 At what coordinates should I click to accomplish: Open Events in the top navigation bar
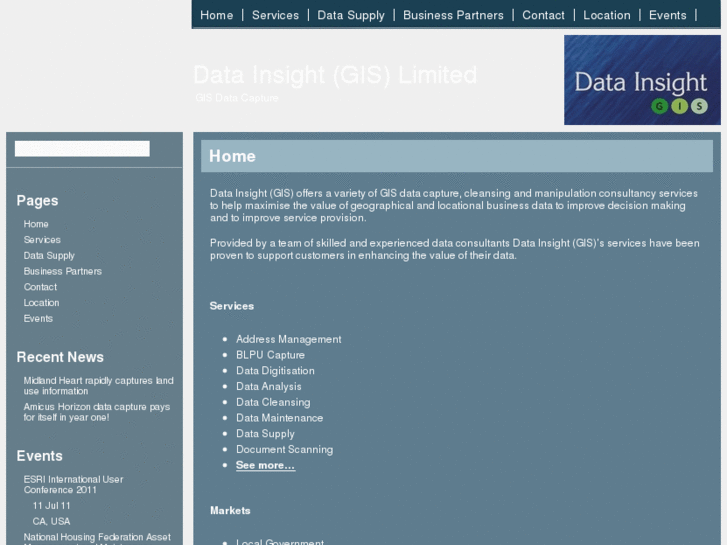click(667, 15)
